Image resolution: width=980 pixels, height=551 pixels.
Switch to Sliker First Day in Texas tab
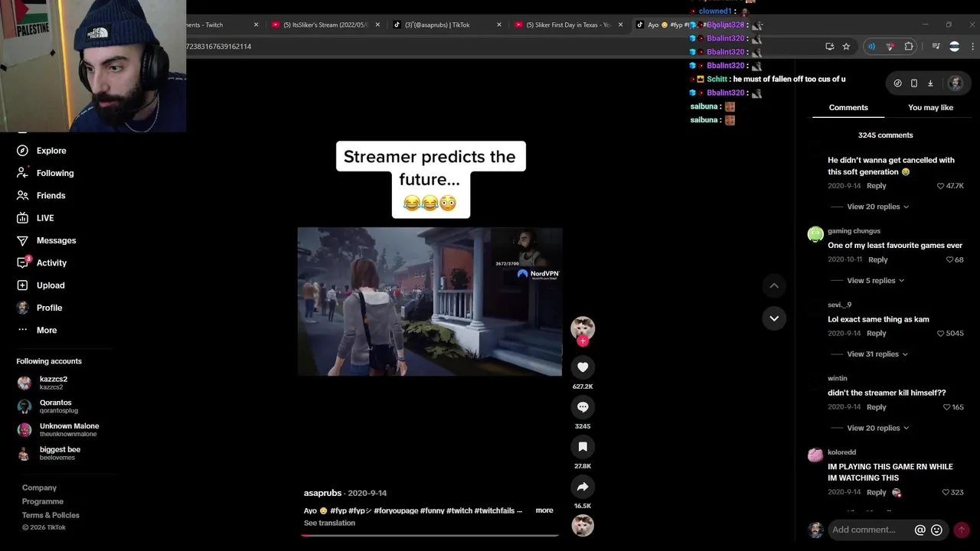(x=567, y=24)
